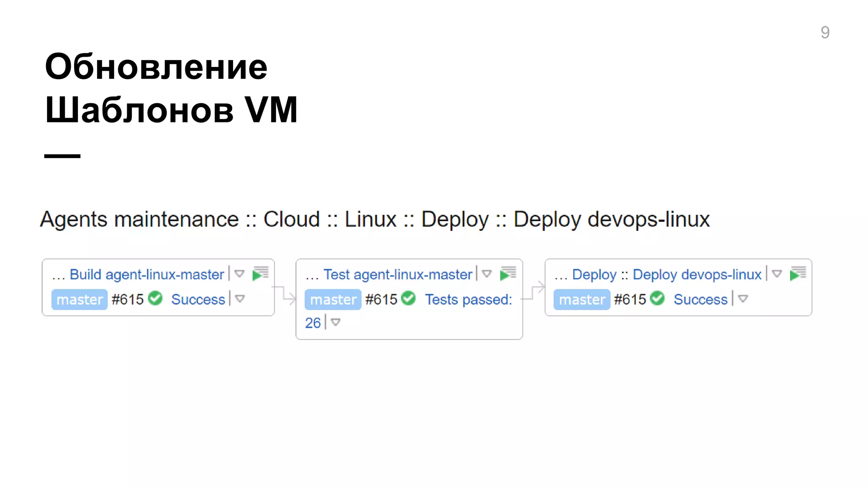Open Tests passed: 26 status link
Screen dimensions: 868x488
point(468,299)
